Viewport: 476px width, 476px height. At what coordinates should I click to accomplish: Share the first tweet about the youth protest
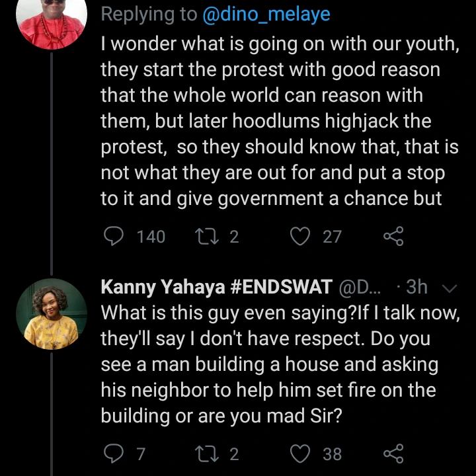pos(393,236)
